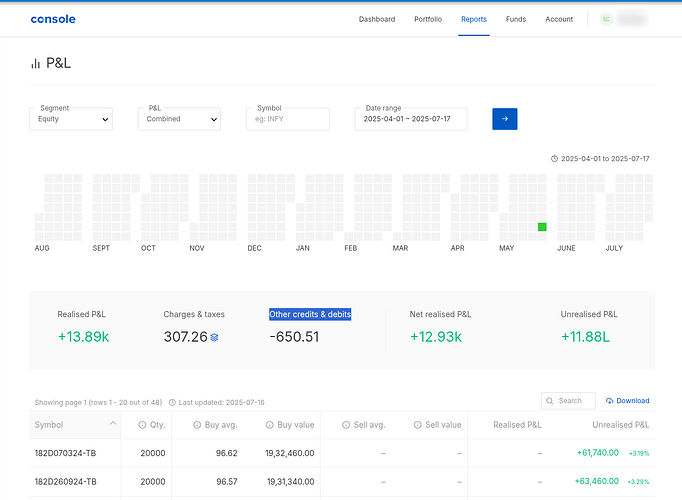Click the Sell value info icon
The height and width of the screenshot is (500, 682).
[x=417, y=425]
